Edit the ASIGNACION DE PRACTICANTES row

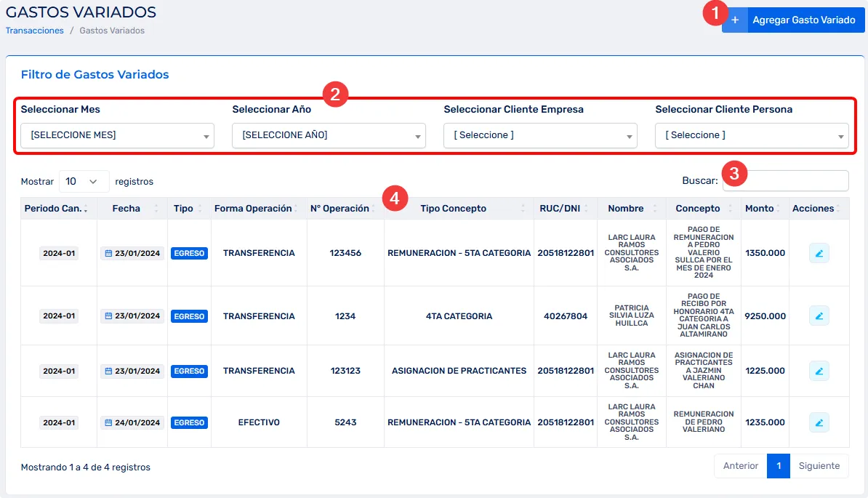coord(819,371)
